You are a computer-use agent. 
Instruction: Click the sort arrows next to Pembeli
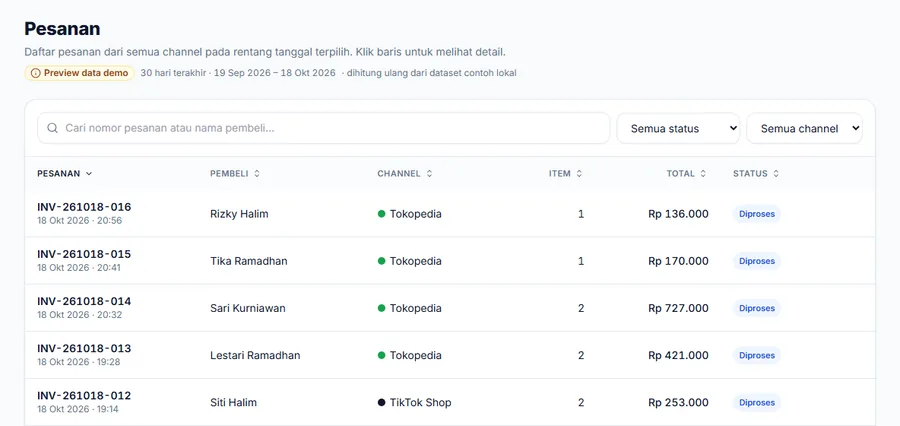(257, 173)
